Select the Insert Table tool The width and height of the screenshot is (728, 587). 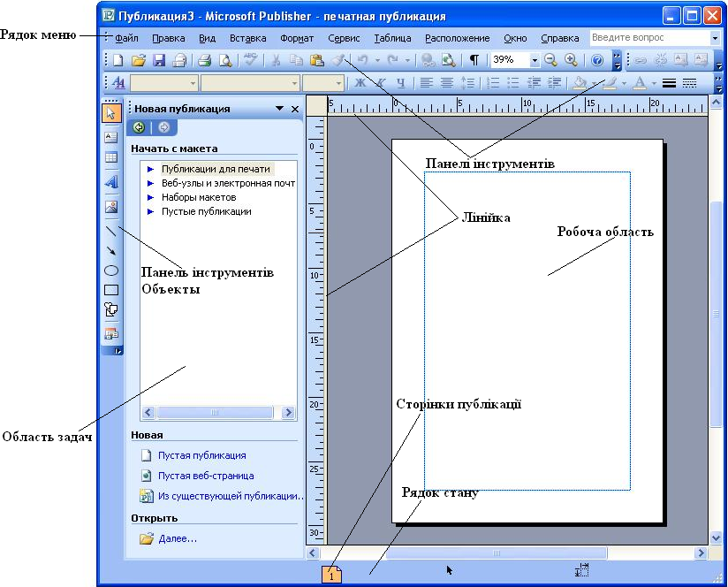[111, 157]
